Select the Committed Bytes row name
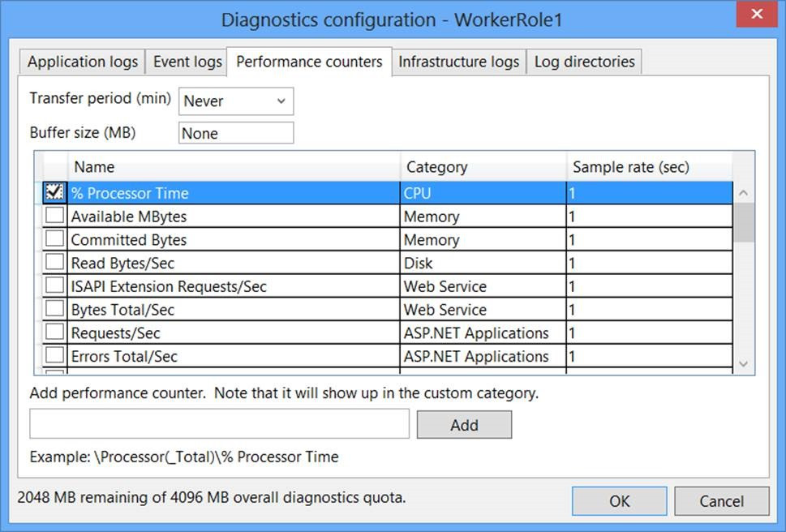The width and height of the screenshot is (786, 532). [x=234, y=239]
